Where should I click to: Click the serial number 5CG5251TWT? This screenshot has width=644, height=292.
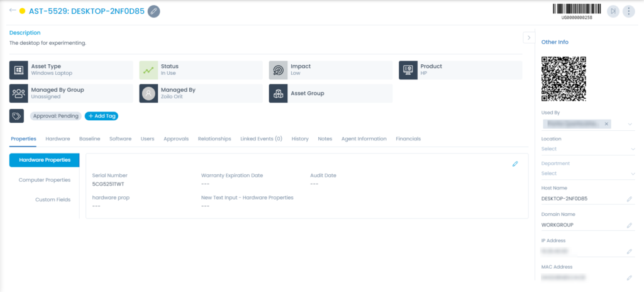[x=108, y=184]
